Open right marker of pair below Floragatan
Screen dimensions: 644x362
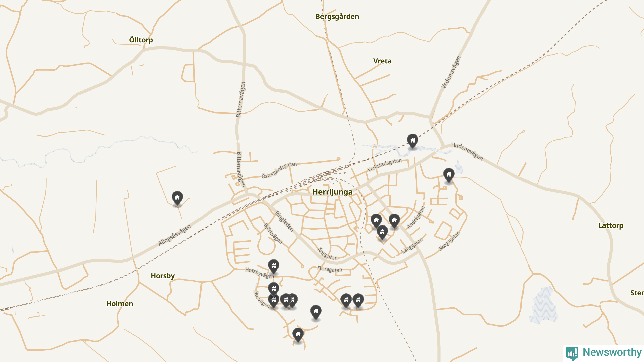[358, 300]
